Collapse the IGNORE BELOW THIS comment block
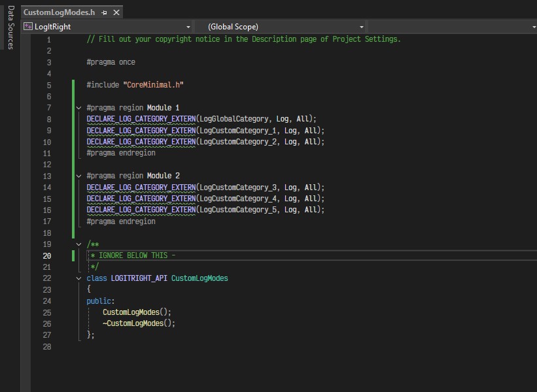The height and width of the screenshot is (392, 537). [79, 244]
